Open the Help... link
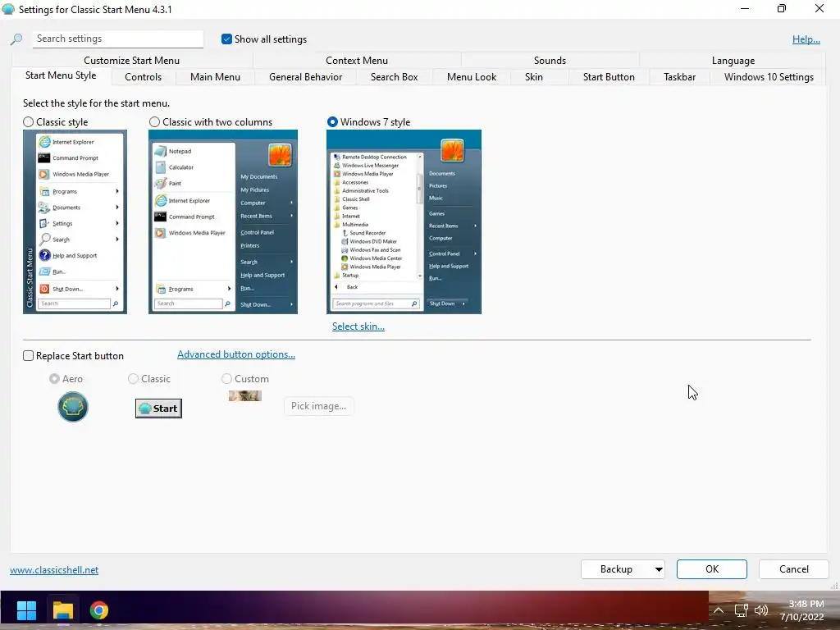The width and height of the screenshot is (840, 630). coord(806,39)
